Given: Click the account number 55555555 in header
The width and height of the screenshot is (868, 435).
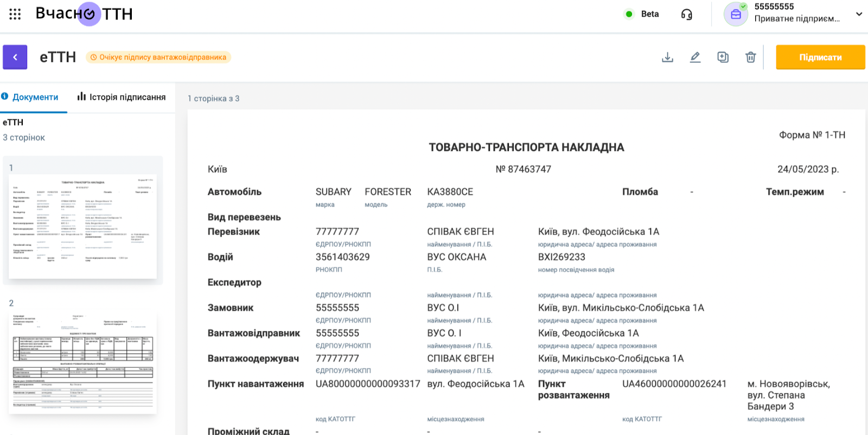Looking at the screenshot, I should [x=774, y=7].
